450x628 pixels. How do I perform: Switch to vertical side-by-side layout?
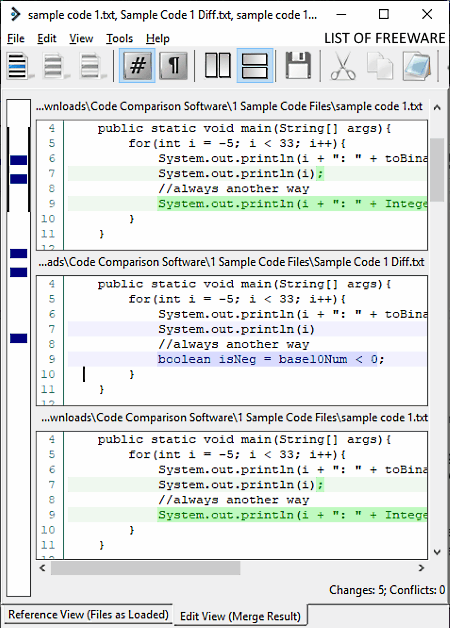tap(217, 66)
